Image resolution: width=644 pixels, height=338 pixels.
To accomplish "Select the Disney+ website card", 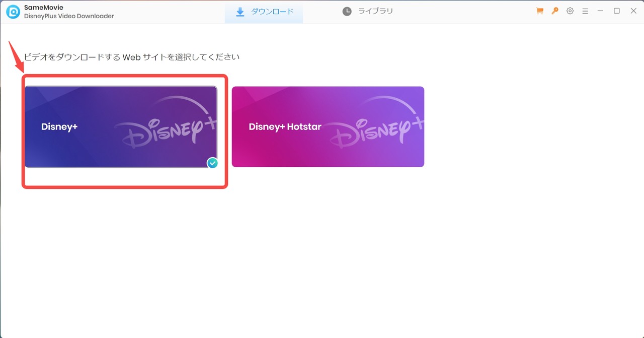I will pyautogui.click(x=121, y=126).
